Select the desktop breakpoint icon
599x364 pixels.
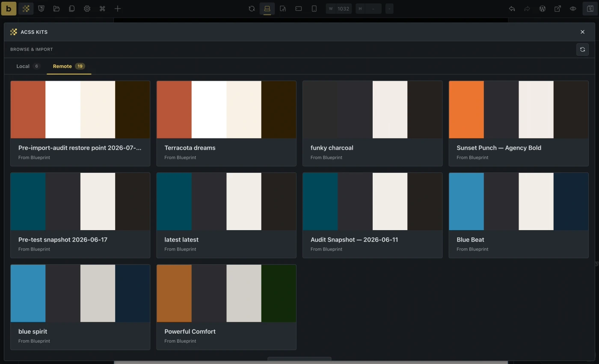(x=267, y=9)
